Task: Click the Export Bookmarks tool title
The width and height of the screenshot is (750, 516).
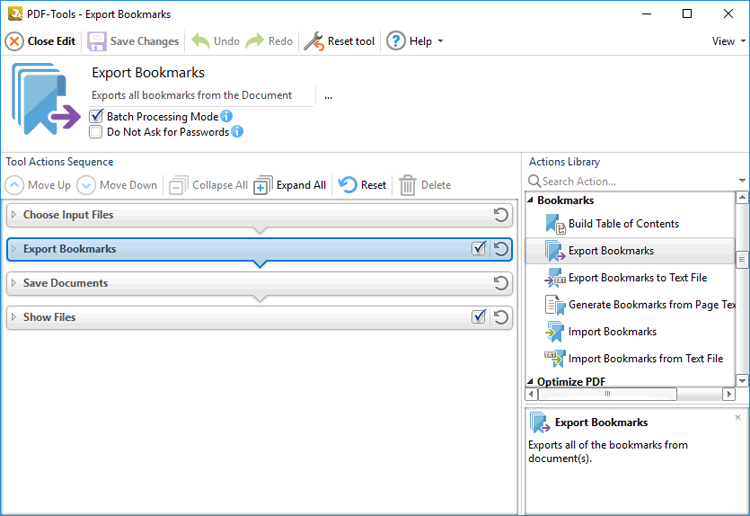Action: [148, 73]
